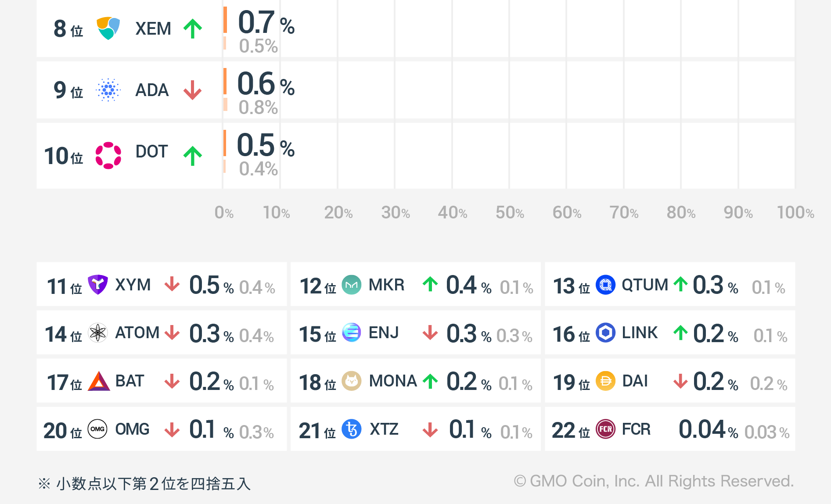
Task: Click the XEM coin logo
Action: click(108, 28)
